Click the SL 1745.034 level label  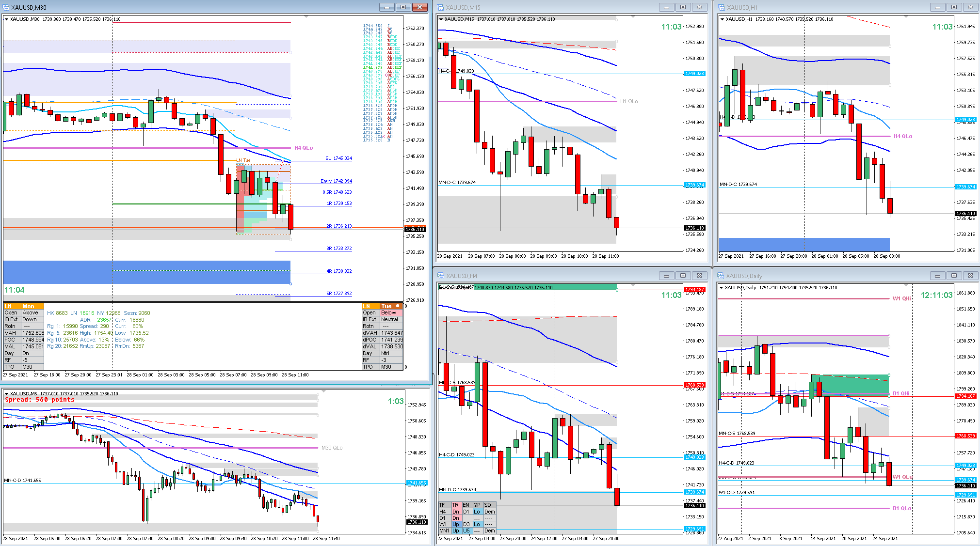pos(338,158)
